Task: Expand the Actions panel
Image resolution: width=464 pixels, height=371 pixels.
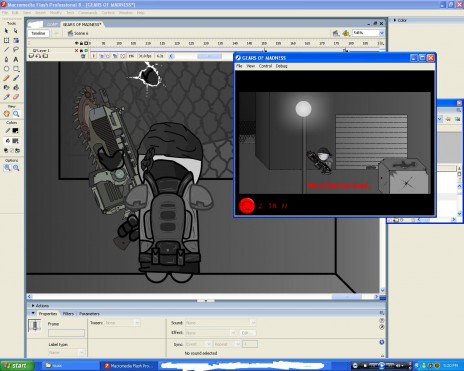Action: click(33, 305)
